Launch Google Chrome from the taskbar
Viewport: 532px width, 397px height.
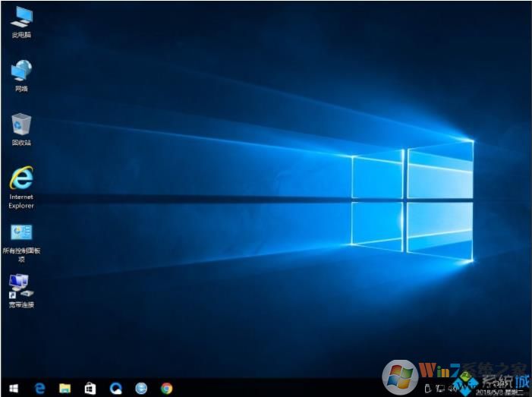(x=166, y=388)
